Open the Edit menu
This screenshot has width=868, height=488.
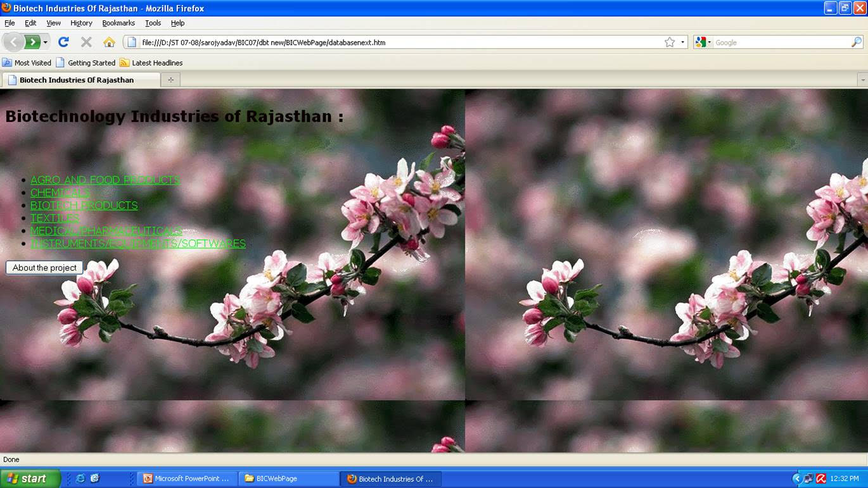tap(30, 23)
